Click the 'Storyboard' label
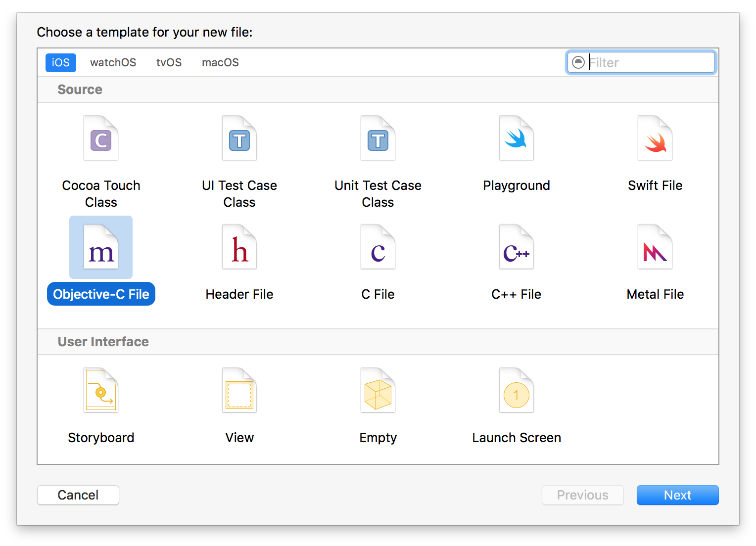Viewport: 756px width, 546px height. (101, 438)
